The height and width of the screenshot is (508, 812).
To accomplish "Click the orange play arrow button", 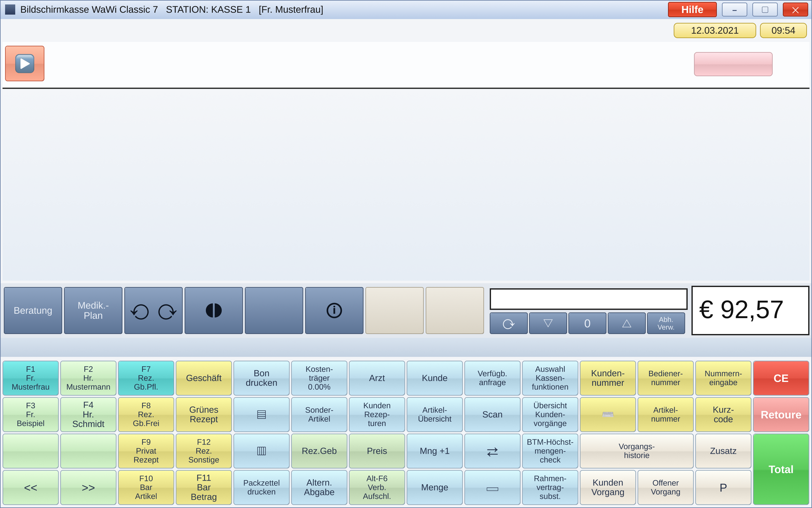I will tap(24, 63).
